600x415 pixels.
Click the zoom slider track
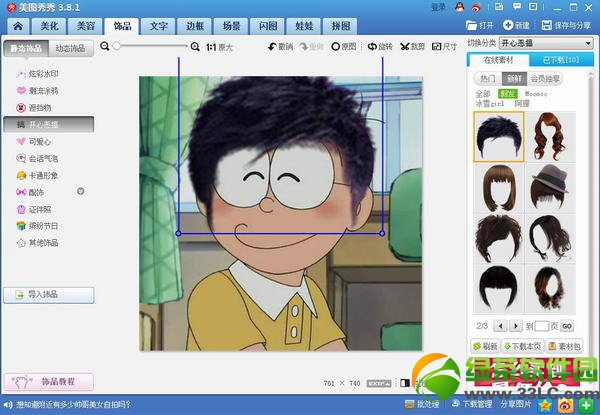(150, 46)
